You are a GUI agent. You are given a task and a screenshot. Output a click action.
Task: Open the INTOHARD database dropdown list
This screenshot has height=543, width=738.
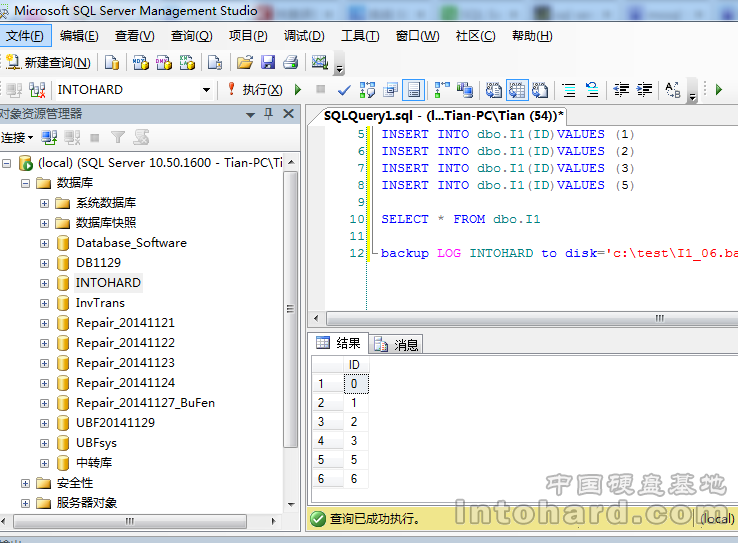[207, 89]
